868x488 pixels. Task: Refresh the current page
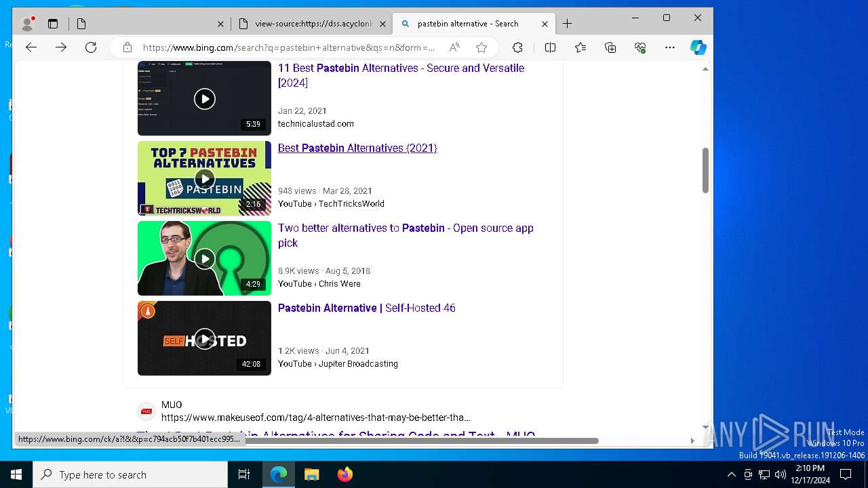click(91, 47)
